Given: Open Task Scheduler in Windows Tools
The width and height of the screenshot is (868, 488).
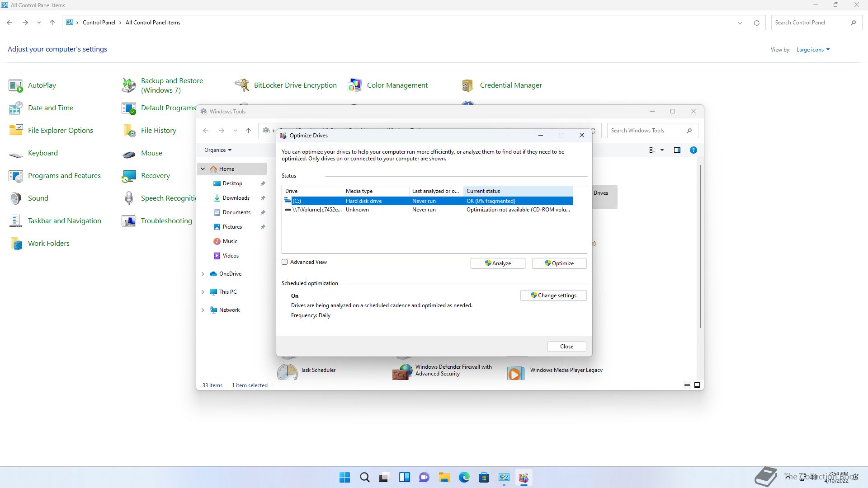Looking at the screenshot, I should click(x=307, y=371).
